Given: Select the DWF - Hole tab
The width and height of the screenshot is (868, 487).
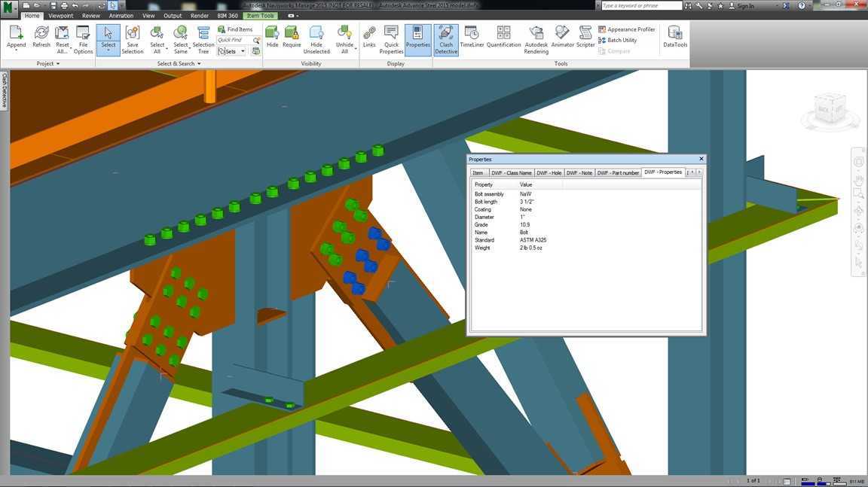Looking at the screenshot, I should point(549,173).
